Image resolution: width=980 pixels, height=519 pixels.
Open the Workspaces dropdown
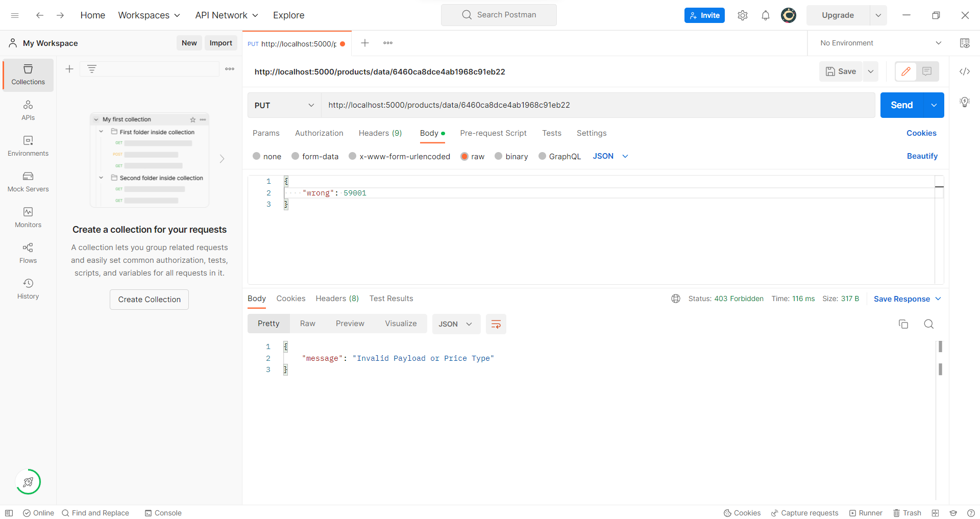(x=149, y=15)
